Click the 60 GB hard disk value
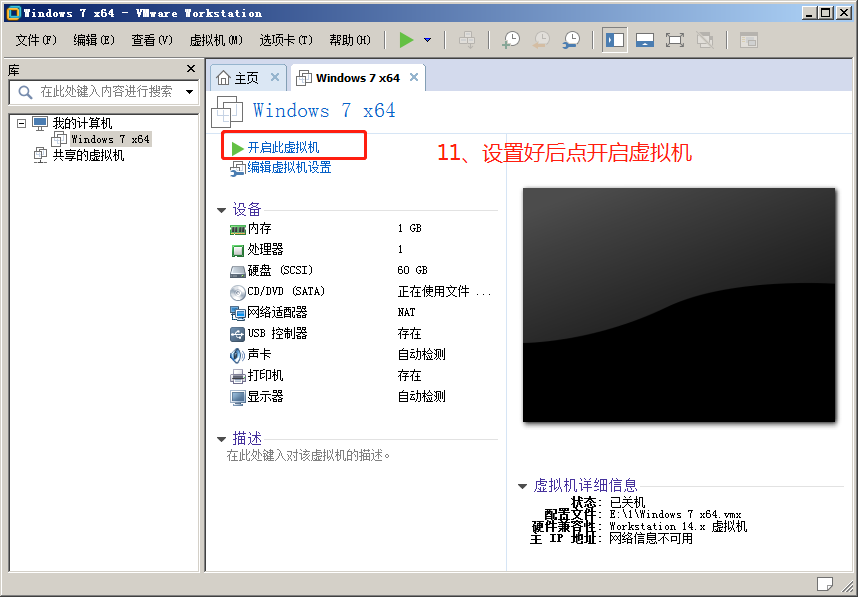Viewport: 858px width, 597px height. coord(413,270)
